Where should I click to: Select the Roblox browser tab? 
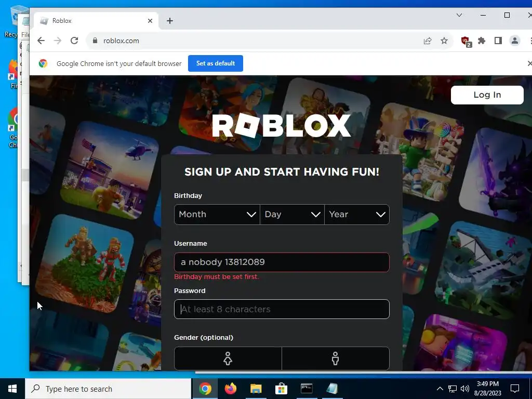pos(97,21)
